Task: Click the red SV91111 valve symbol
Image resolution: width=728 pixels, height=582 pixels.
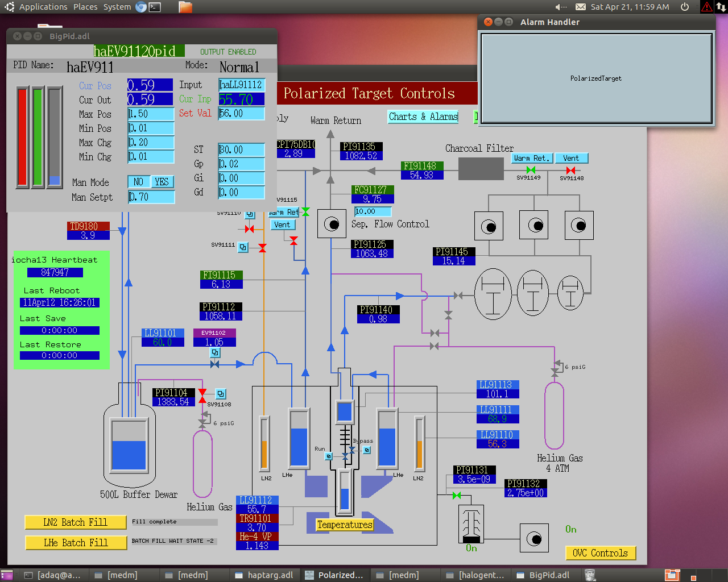Action: tap(262, 248)
